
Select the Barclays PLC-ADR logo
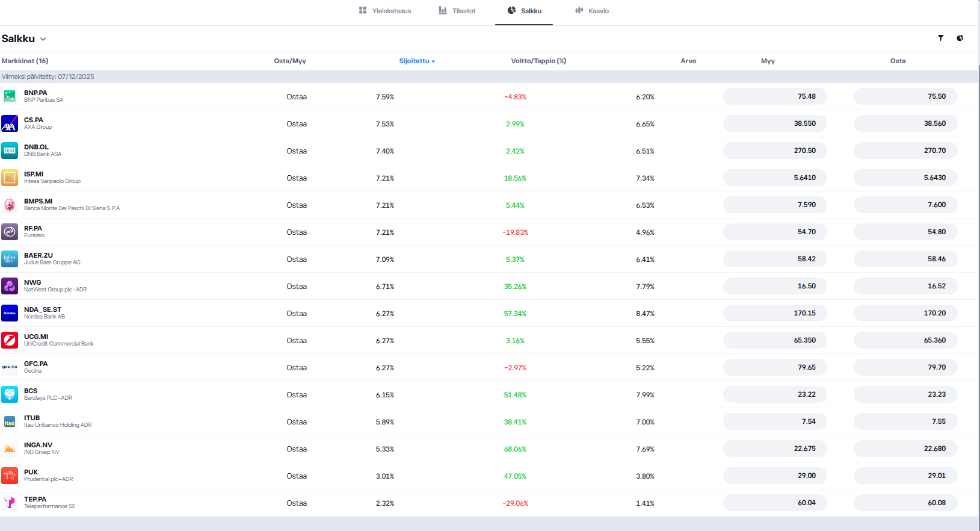coord(10,394)
